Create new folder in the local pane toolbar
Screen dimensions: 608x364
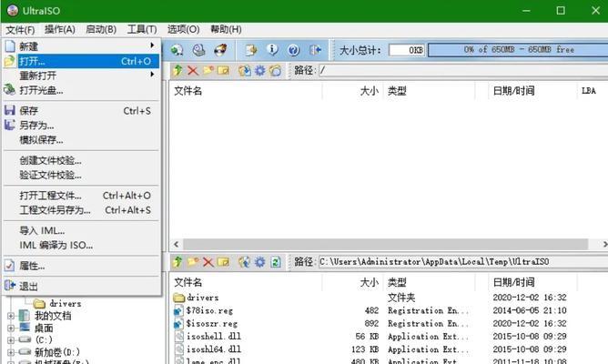tap(193, 262)
